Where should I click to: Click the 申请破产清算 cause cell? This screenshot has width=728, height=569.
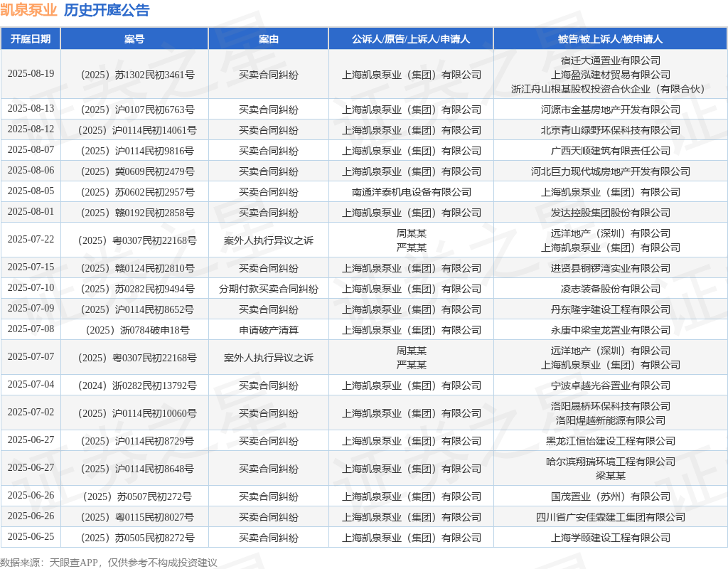[x=268, y=330]
